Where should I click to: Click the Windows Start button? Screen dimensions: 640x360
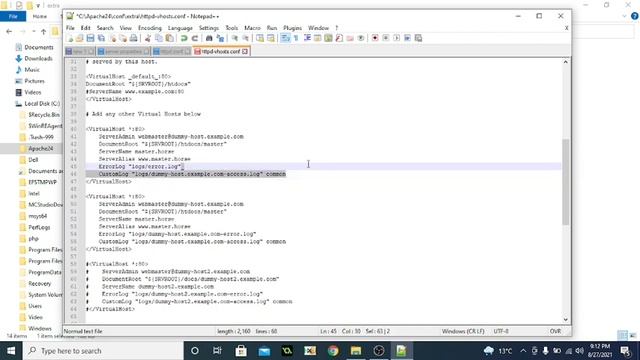[x=11, y=351]
